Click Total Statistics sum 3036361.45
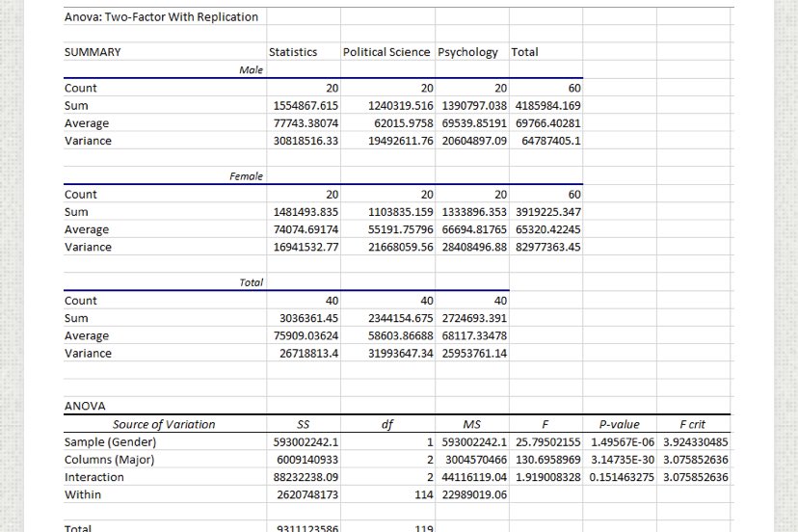This screenshot has width=798, height=532. (308, 318)
